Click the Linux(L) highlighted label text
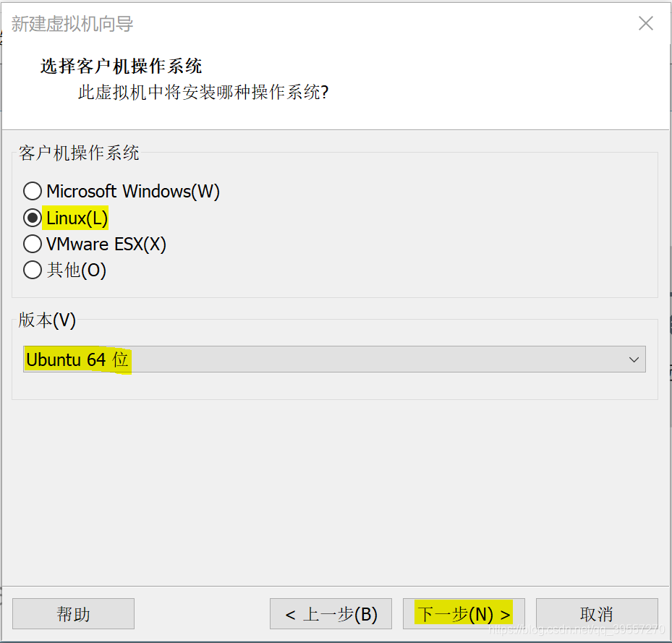The image size is (672, 643). pyautogui.click(x=76, y=218)
